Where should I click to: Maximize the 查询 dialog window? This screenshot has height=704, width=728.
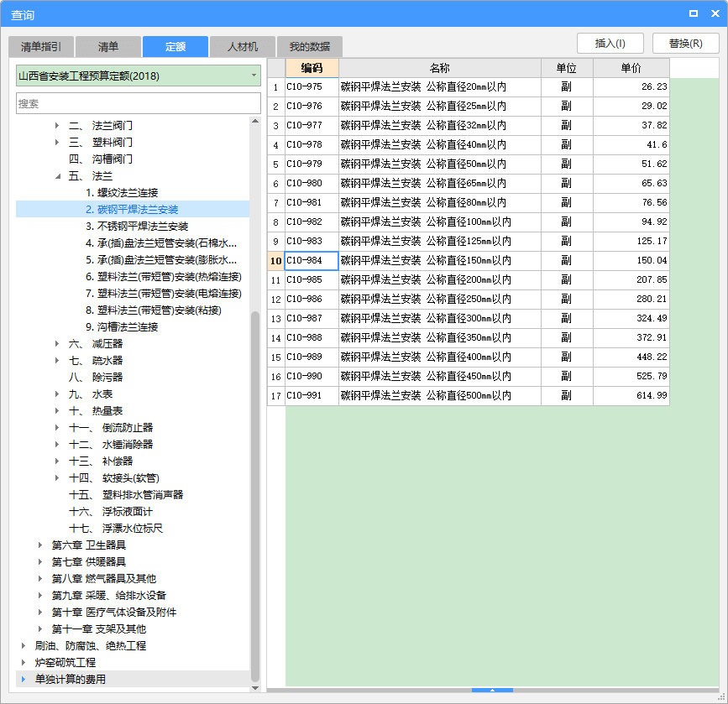click(x=693, y=14)
